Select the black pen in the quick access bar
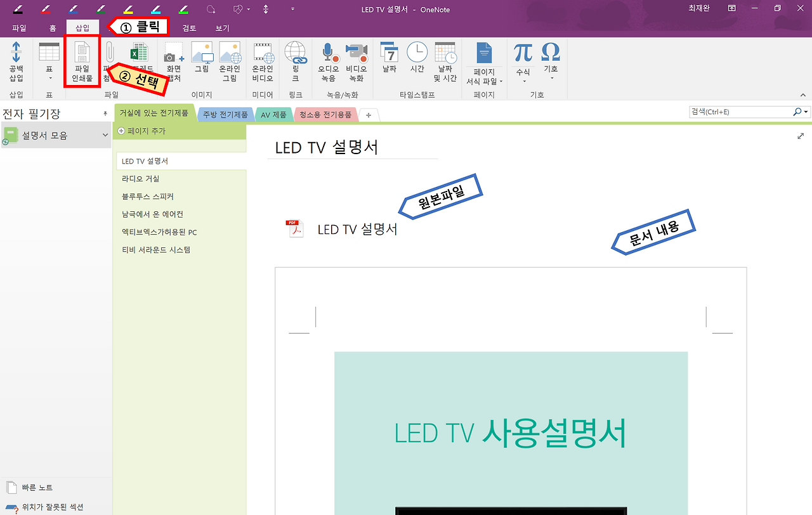Screen dimensions: 812x515 click(18, 9)
